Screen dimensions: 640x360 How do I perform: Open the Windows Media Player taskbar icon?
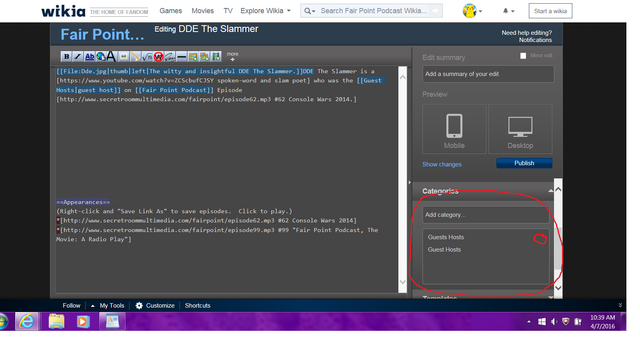click(83, 322)
